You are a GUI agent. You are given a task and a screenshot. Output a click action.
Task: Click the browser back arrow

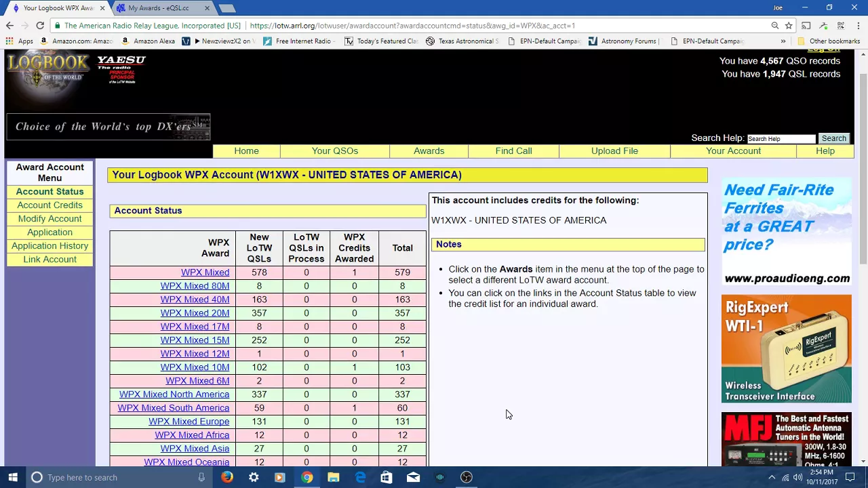pyautogui.click(x=9, y=26)
